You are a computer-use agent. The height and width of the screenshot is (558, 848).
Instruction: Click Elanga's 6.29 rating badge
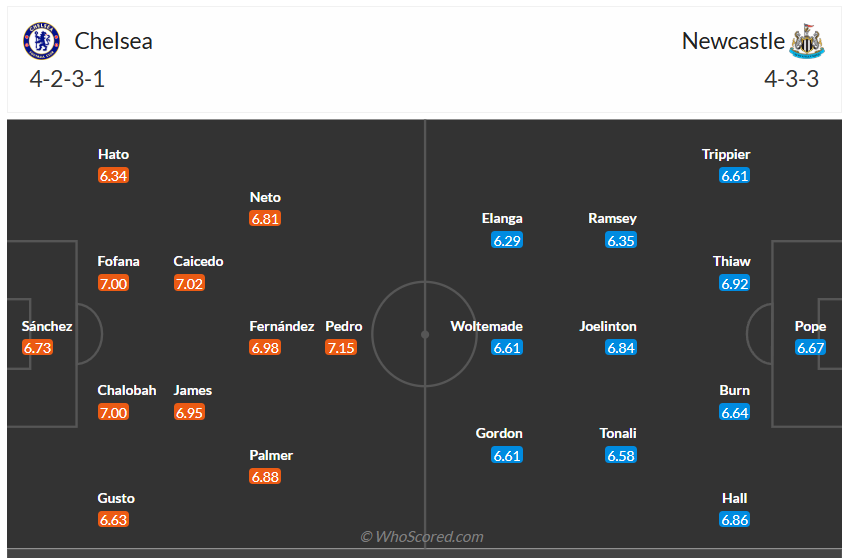[507, 240]
